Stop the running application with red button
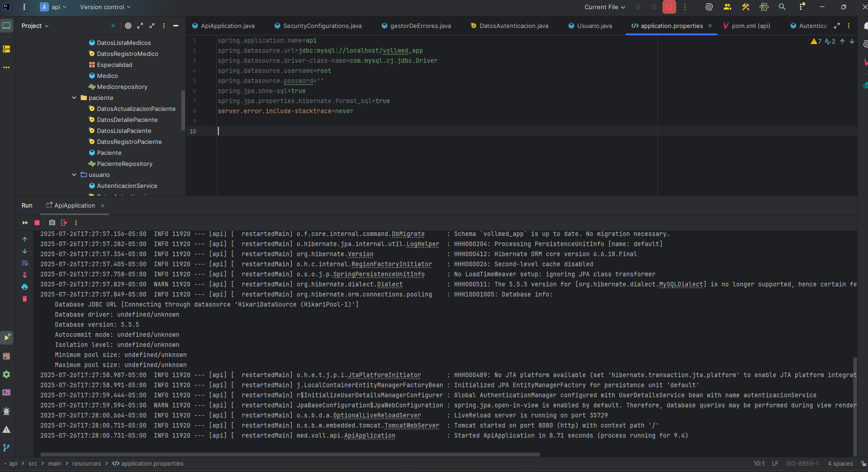The width and height of the screenshot is (868, 472). click(x=669, y=7)
